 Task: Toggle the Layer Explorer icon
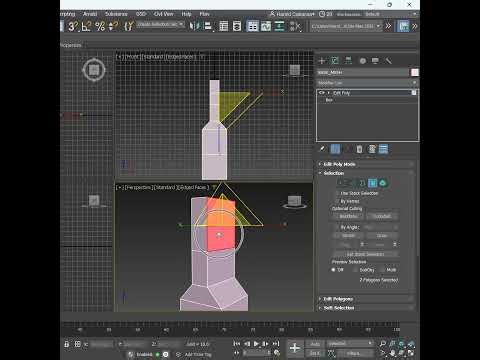click(237, 26)
